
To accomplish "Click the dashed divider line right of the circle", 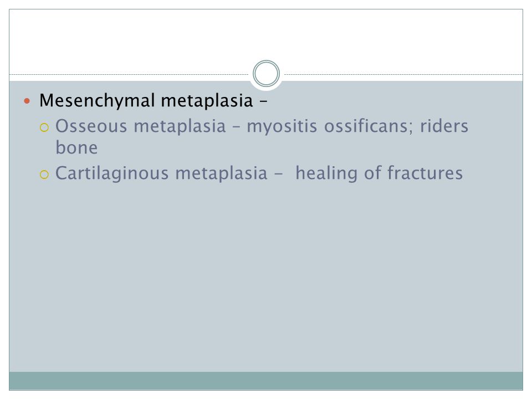I will (403, 74).
